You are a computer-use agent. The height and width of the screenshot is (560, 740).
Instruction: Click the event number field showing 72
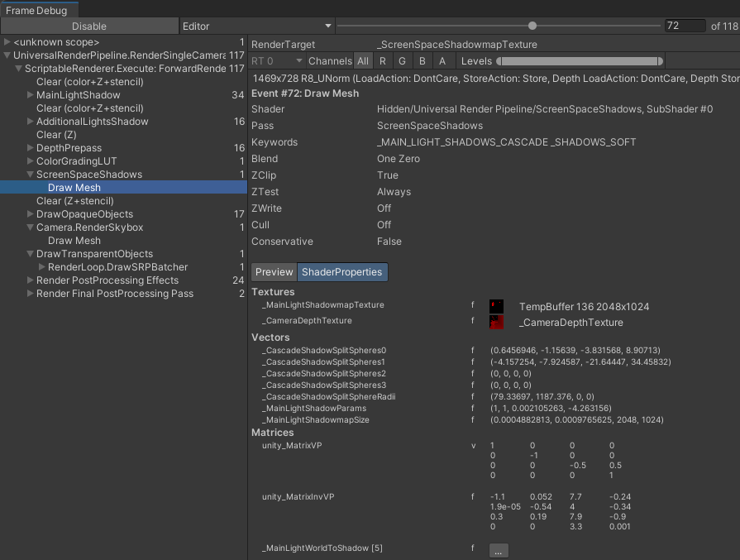coord(685,26)
